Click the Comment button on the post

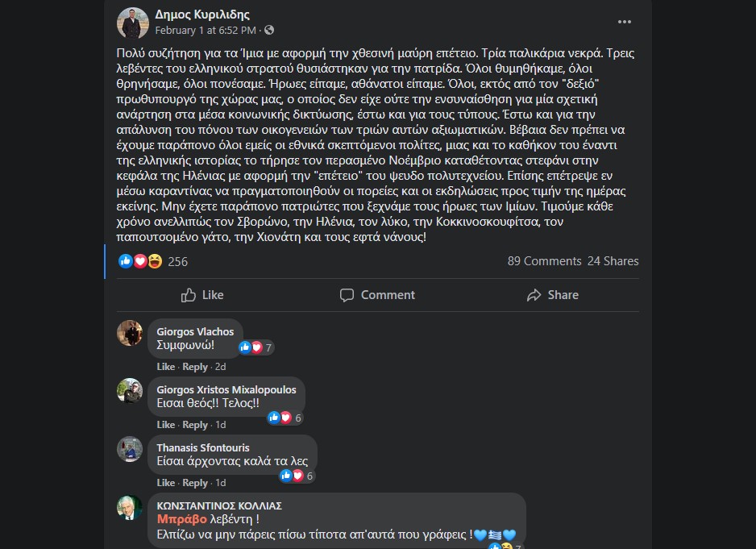pyautogui.click(x=377, y=295)
